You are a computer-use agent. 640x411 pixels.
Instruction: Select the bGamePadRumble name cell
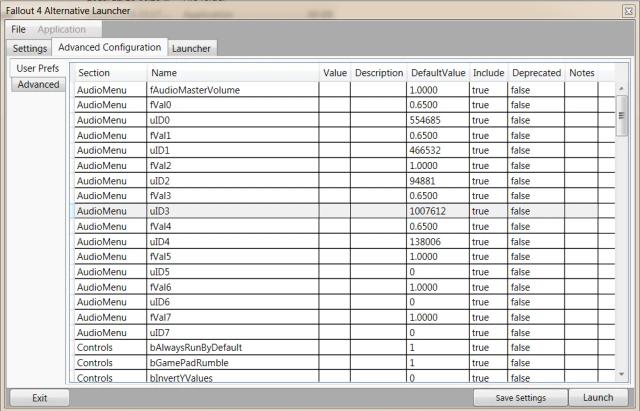(x=233, y=363)
